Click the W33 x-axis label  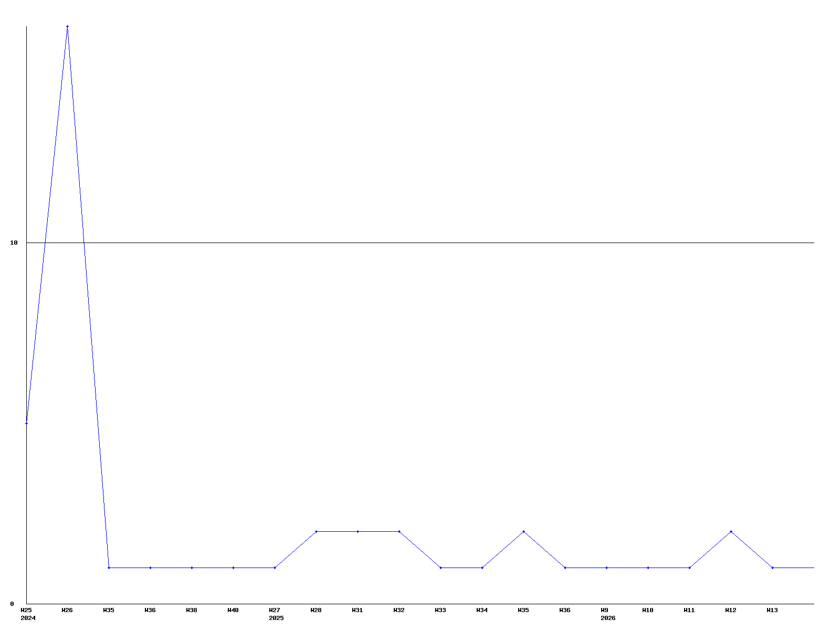tap(440, 610)
